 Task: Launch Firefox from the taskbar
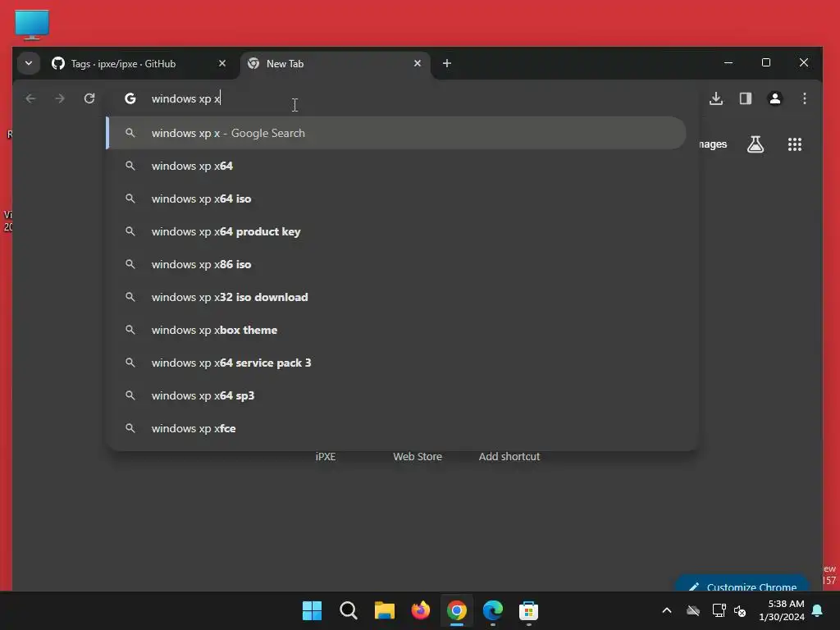click(421, 610)
